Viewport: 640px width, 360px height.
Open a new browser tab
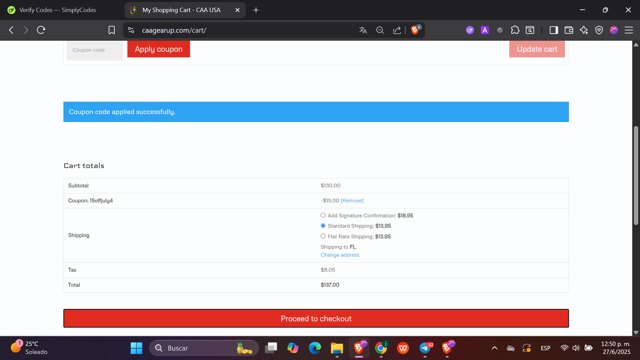(256, 10)
